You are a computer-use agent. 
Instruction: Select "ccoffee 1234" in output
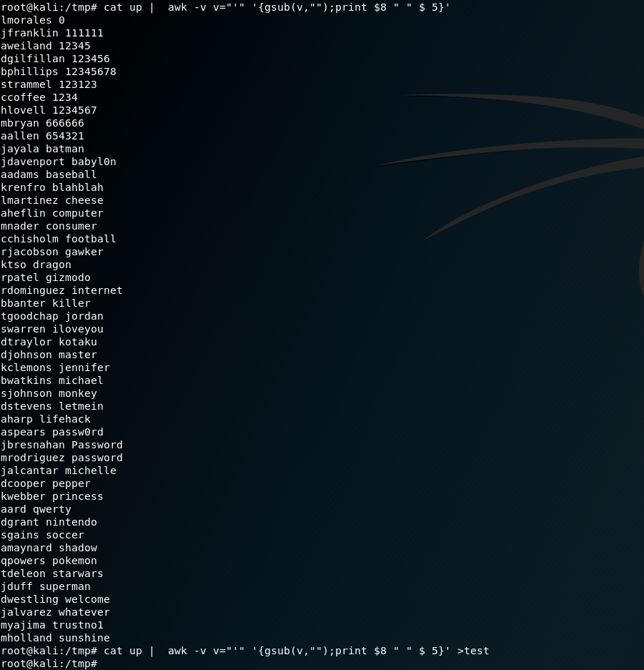pyautogui.click(x=39, y=97)
